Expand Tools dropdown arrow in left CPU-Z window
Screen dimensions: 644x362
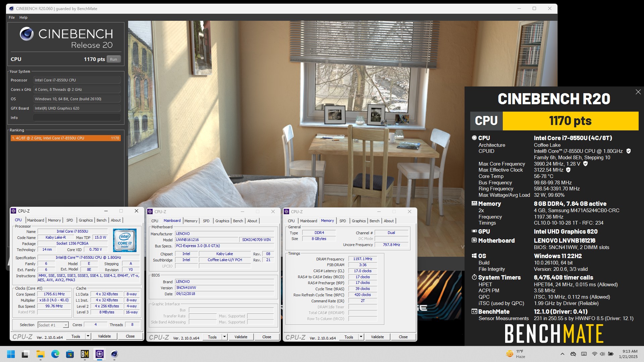tap(88, 336)
